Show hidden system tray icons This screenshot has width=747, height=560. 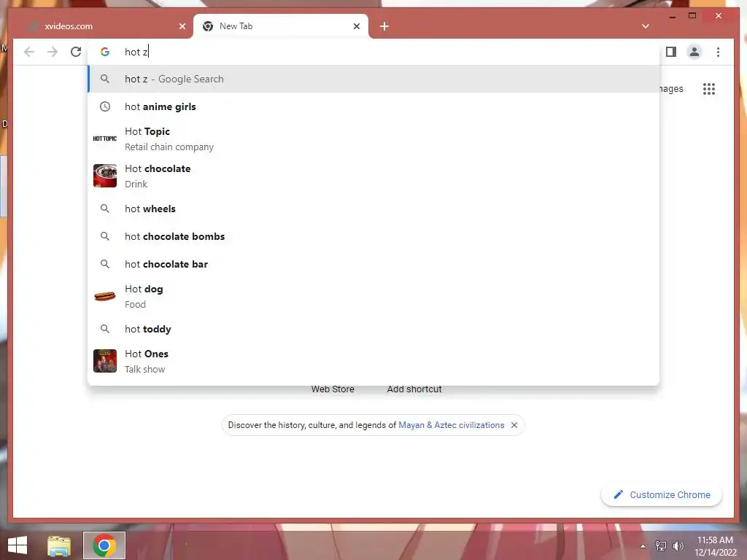click(643, 546)
